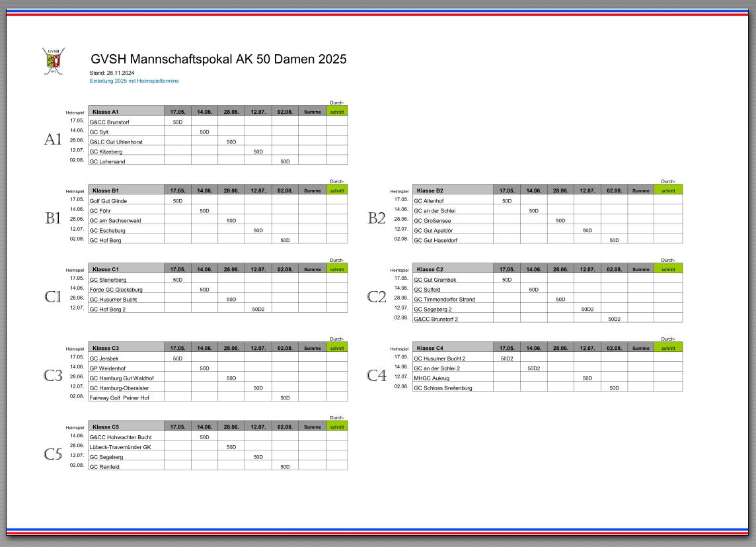756x547 pixels.
Task: Select the 'GC Hof Berg 2' cell
Action: coord(126,309)
